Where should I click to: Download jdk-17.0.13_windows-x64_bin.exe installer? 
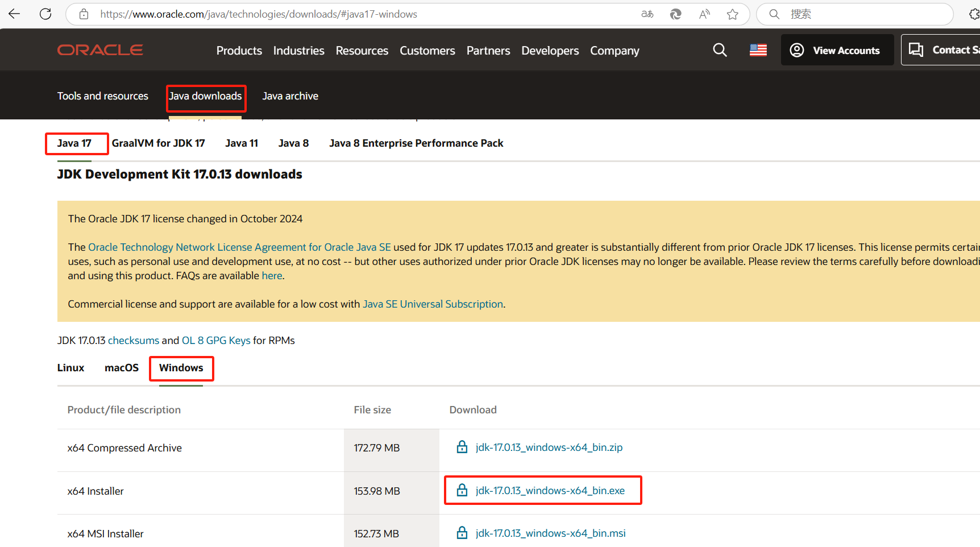pyautogui.click(x=550, y=490)
